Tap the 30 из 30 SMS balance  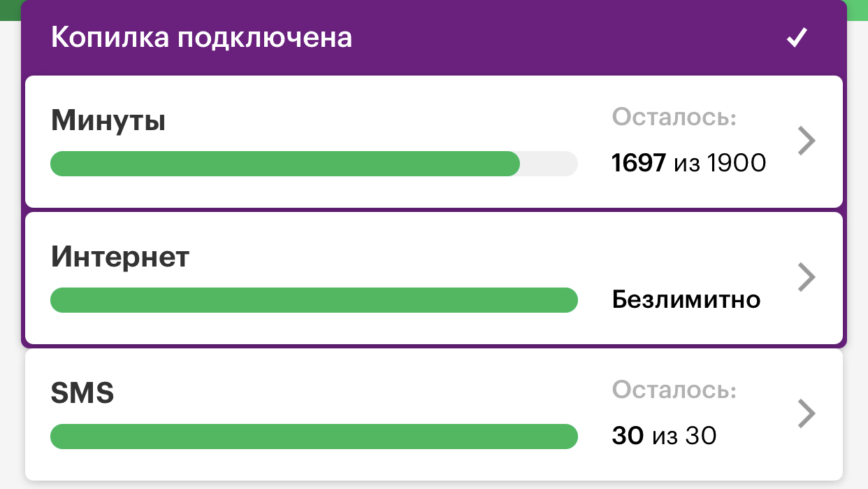664,436
